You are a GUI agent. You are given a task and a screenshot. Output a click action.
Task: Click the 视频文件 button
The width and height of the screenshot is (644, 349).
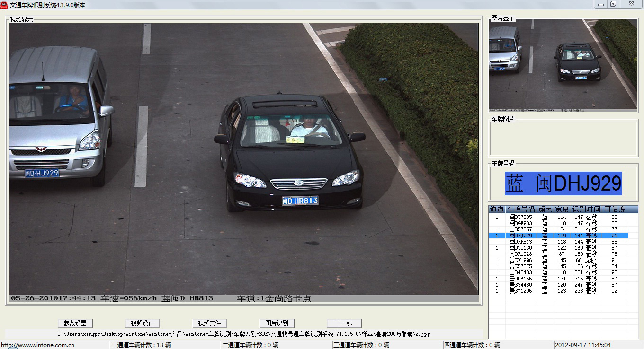coord(209,323)
